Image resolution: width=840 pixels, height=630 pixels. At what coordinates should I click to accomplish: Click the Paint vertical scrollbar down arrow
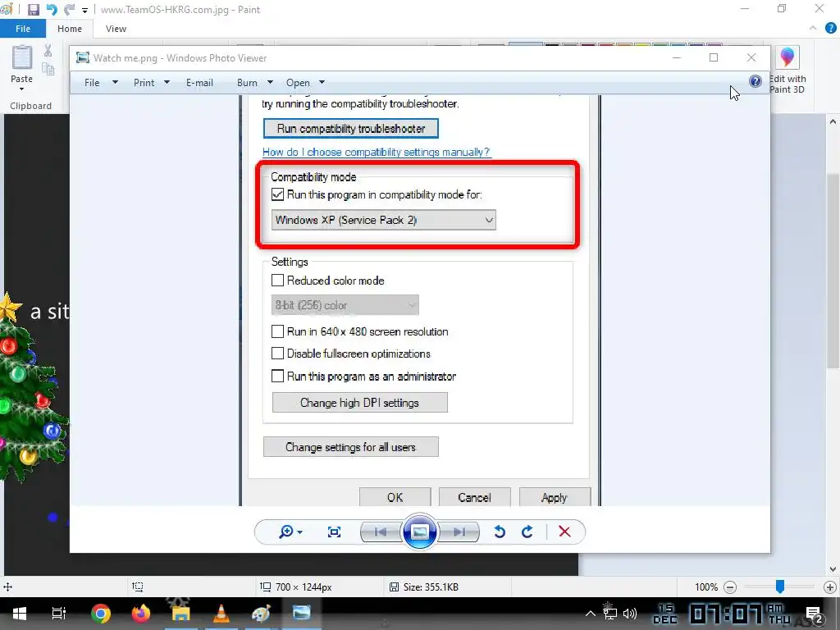pyautogui.click(x=833, y=569)
